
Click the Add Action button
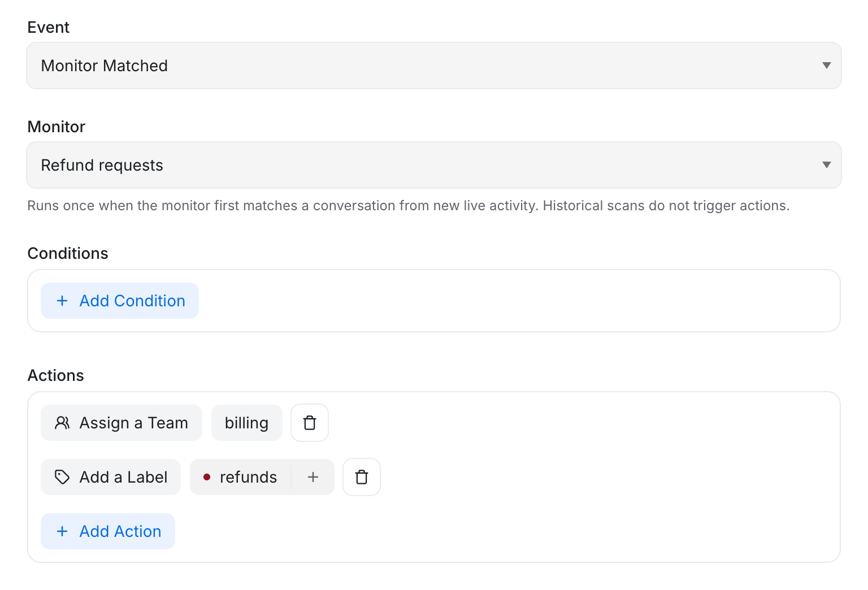(x=108, y=531)
